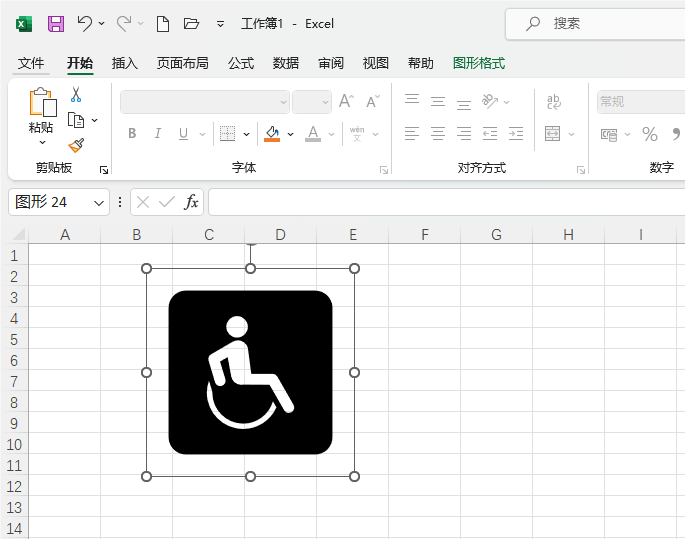This screenshot has height=539, width=685.
Task: Click the wén phonetic guide icon
Action: 357,133
